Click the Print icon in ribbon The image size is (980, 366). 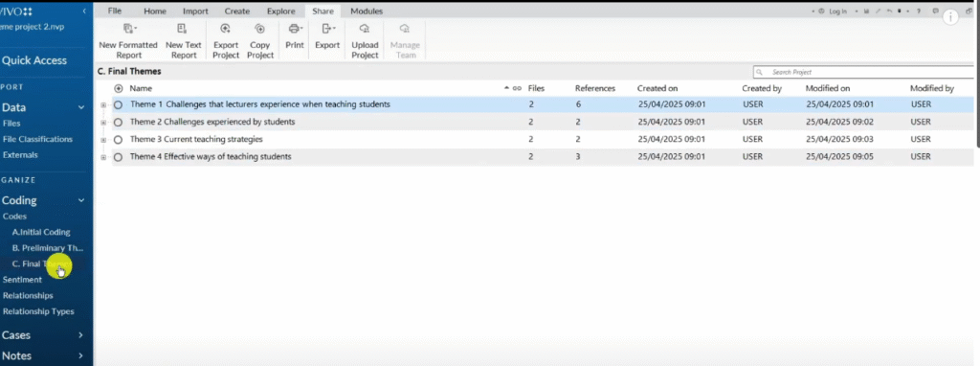tap(295, 29)
